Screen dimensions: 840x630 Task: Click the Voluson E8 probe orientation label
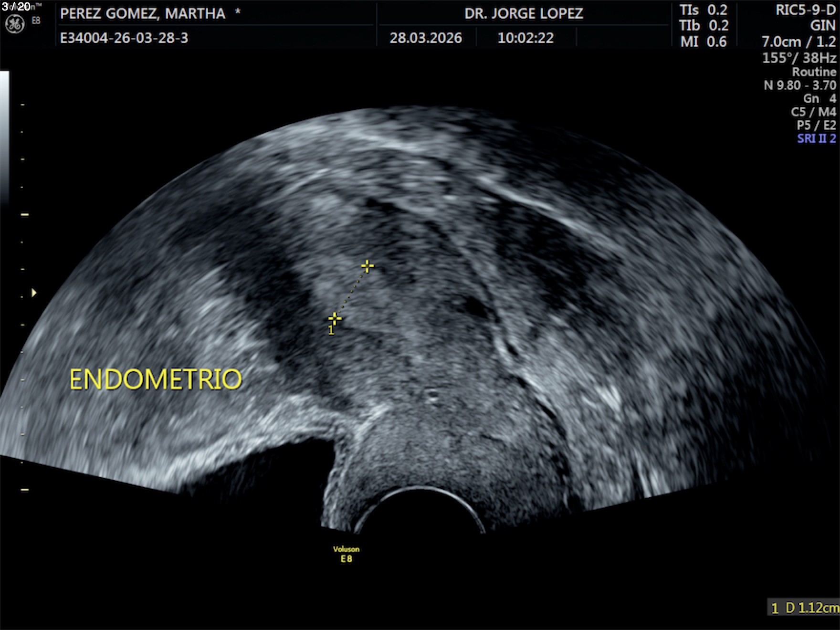point(346,554)
